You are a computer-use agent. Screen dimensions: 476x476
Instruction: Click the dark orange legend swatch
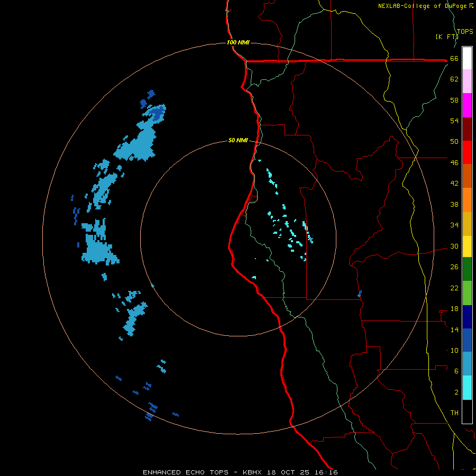pyautogui.click(x=467, y=176)
